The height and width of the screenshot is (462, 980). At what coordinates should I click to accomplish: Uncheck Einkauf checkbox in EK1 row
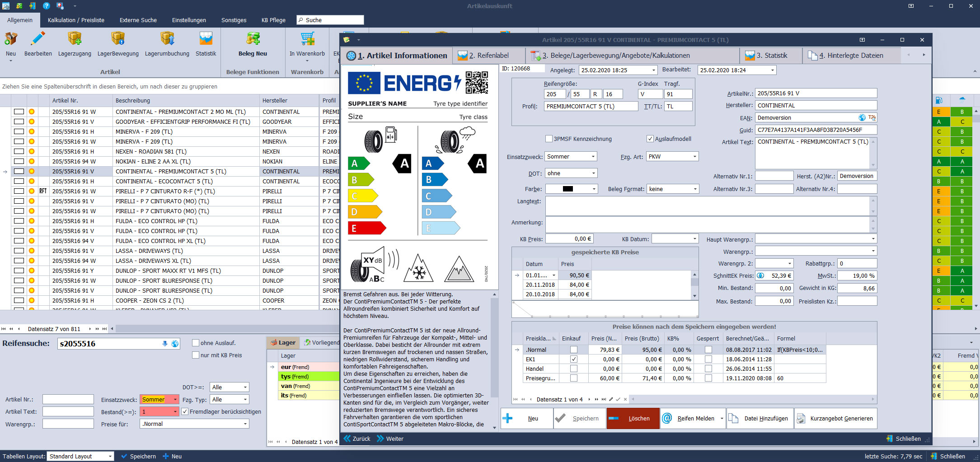pyautogui.click(x=573, y=359)
